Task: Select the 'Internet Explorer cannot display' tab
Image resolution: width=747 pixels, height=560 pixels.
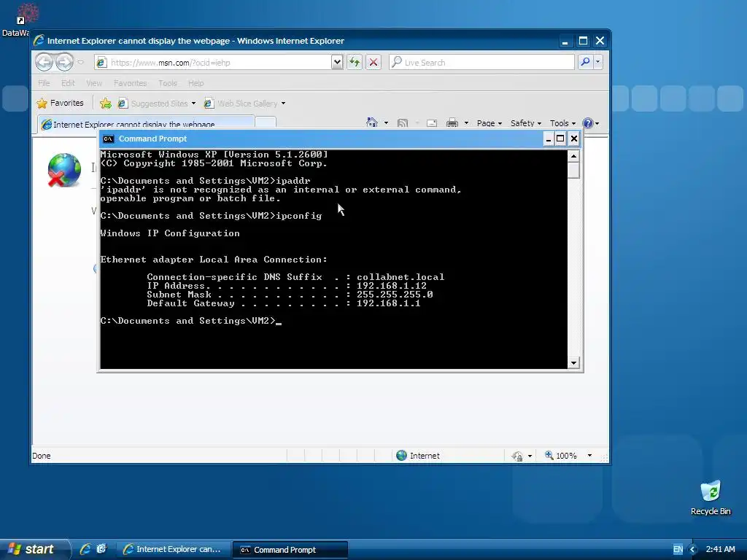Action: (x=146, y=124)
